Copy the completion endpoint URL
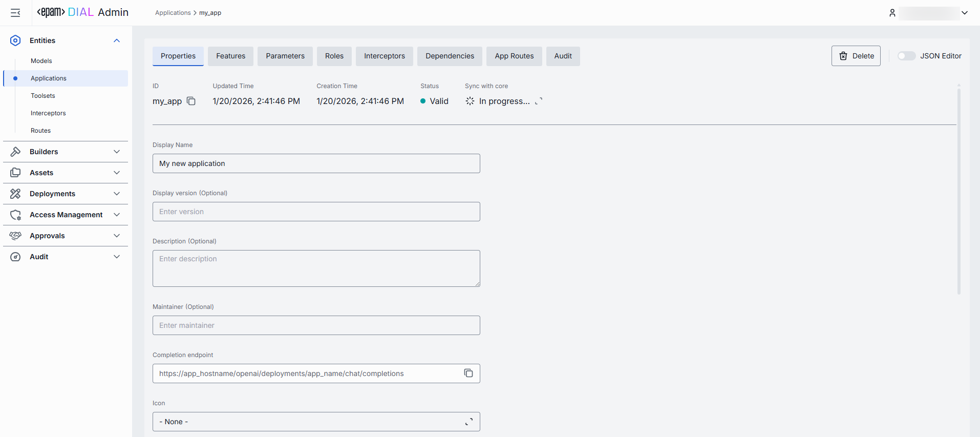The height and width of the screenshot is (437, 980). tap(468, 373)
